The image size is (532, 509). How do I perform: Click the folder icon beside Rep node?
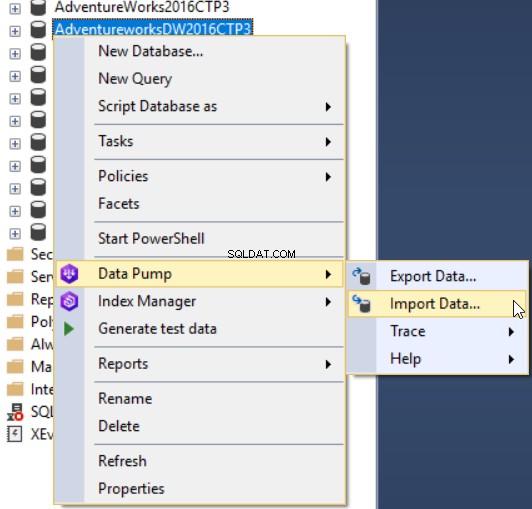tap(15, 299)
